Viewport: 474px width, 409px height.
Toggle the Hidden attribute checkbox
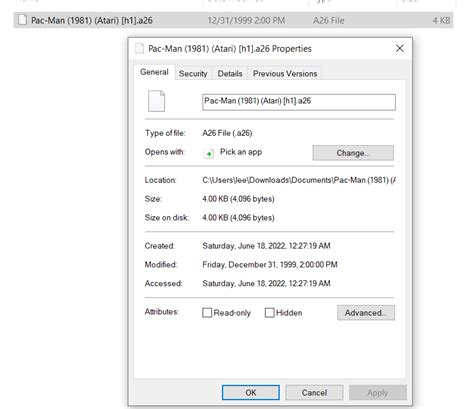pyautogui.click(x=269, y=313)
